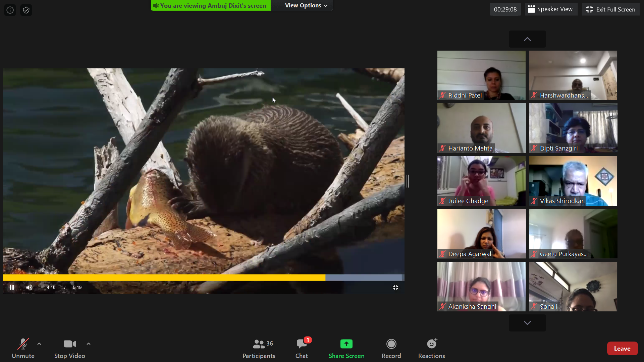The height and width of the screenshot is (362, 644).
Task: Click the Share Screen icon
Action: tap(346, 344)
